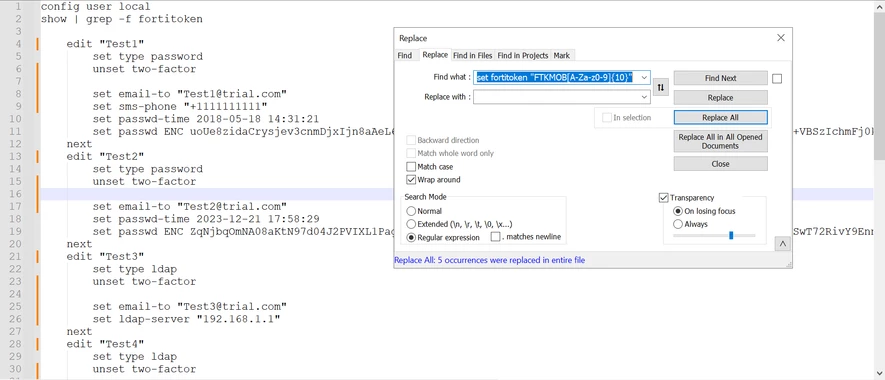Screen dimensions: 885x380
Task: Open the Mark tab
Action: pos(562,55)
